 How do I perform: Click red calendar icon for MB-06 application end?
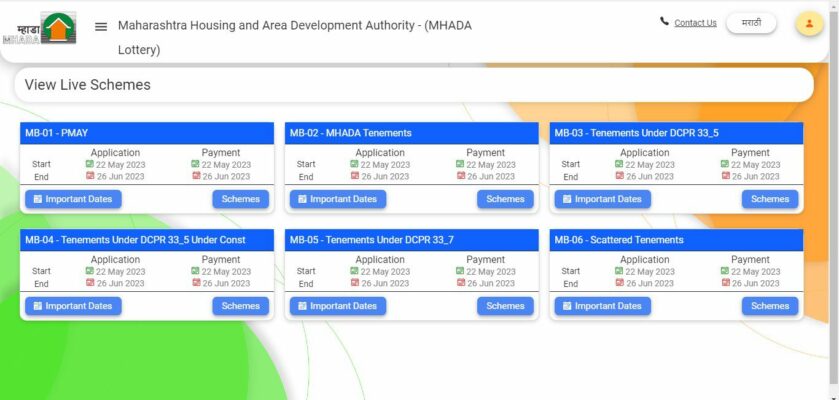620,283
